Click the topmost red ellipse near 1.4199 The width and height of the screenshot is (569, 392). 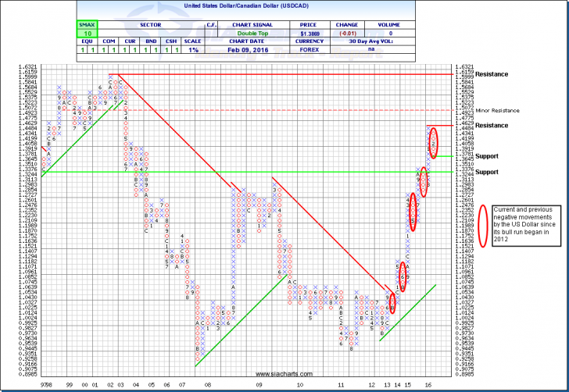click(433, 142)
